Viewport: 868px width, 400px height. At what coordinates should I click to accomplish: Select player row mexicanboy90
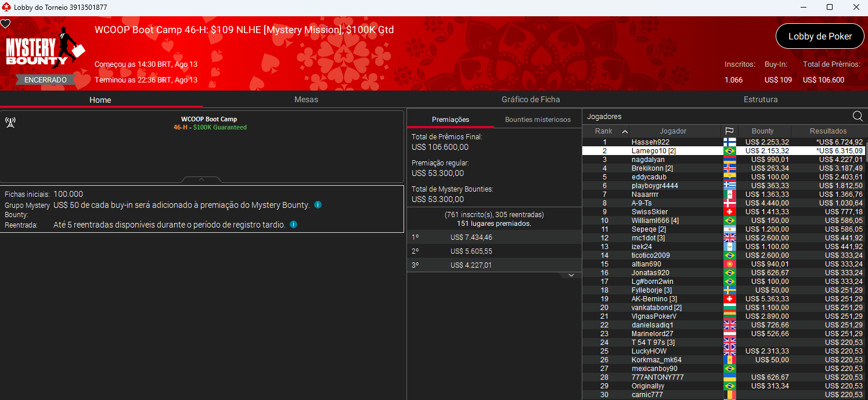[x=723, y=369]
